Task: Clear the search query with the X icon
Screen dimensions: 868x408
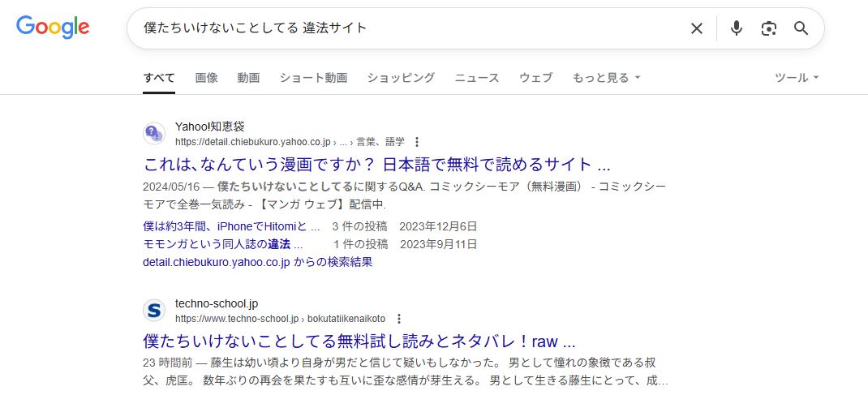Action: (x=696, y=28)
